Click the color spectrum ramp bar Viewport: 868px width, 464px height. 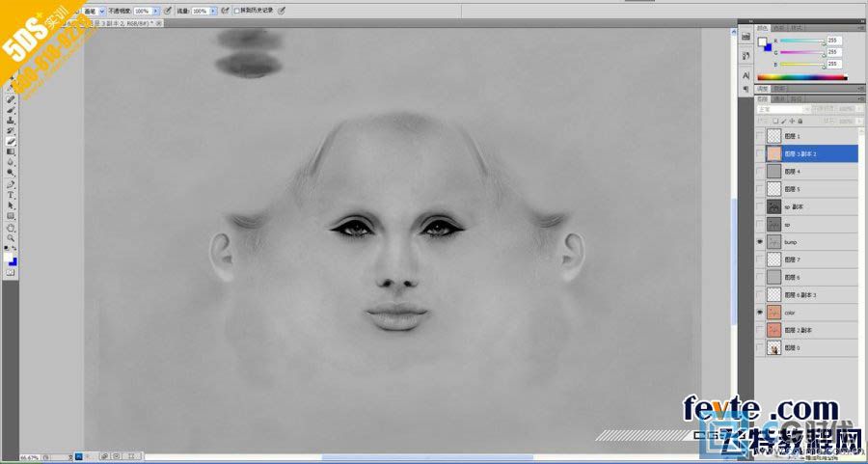801,77
